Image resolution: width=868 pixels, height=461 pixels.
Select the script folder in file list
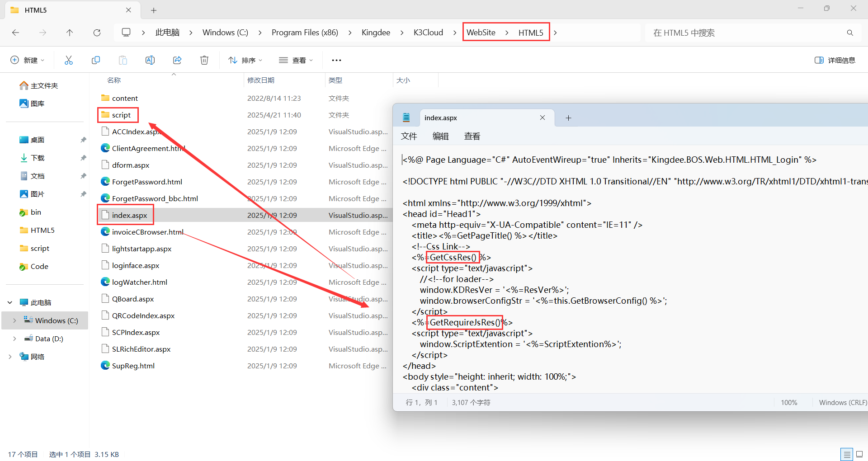(121, 115)
